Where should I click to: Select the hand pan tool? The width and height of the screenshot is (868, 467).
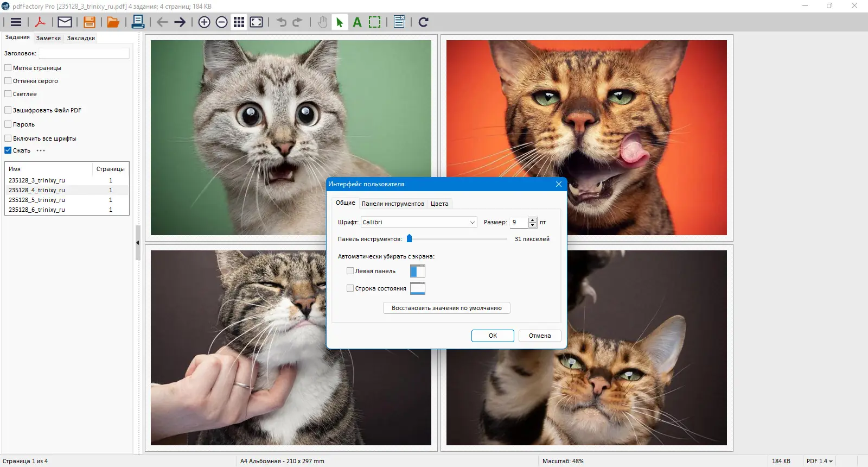tap(322, 22)
